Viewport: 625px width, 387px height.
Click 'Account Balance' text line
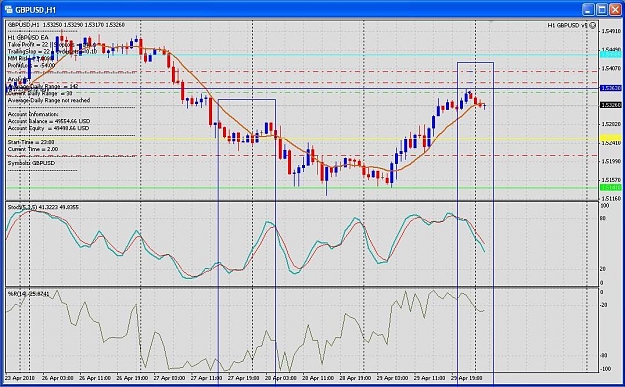click(x=49, y=121)
